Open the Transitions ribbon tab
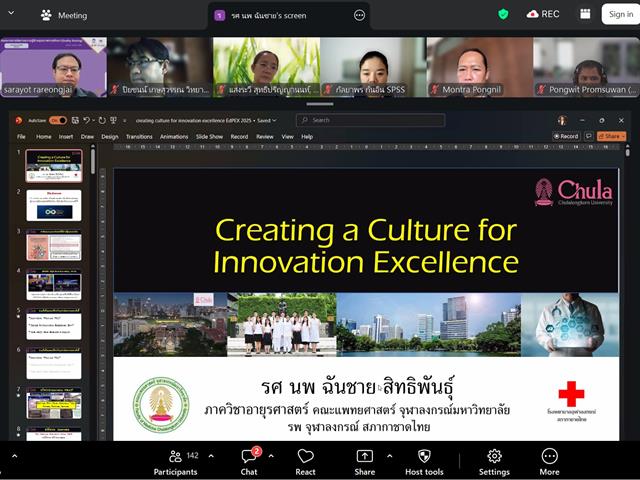Image resolution: width=640 pixels, height=480 pixels. pyautogui.click(x=139, y=137)
